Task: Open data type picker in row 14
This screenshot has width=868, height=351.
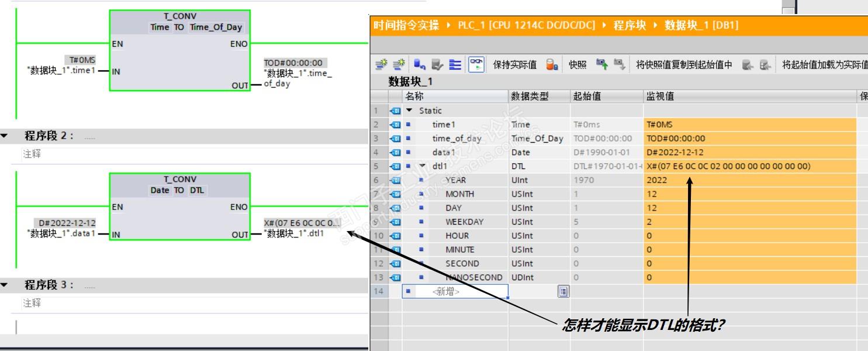Action: click(563, 291)
